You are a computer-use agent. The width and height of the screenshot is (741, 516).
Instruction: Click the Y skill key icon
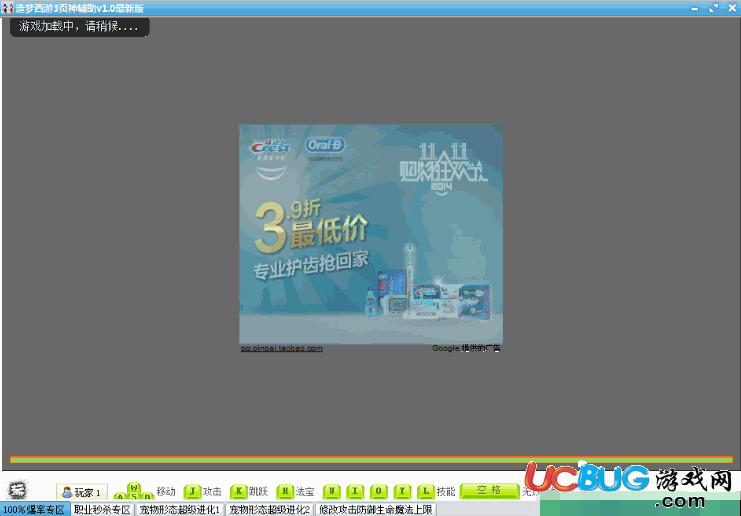402,491
